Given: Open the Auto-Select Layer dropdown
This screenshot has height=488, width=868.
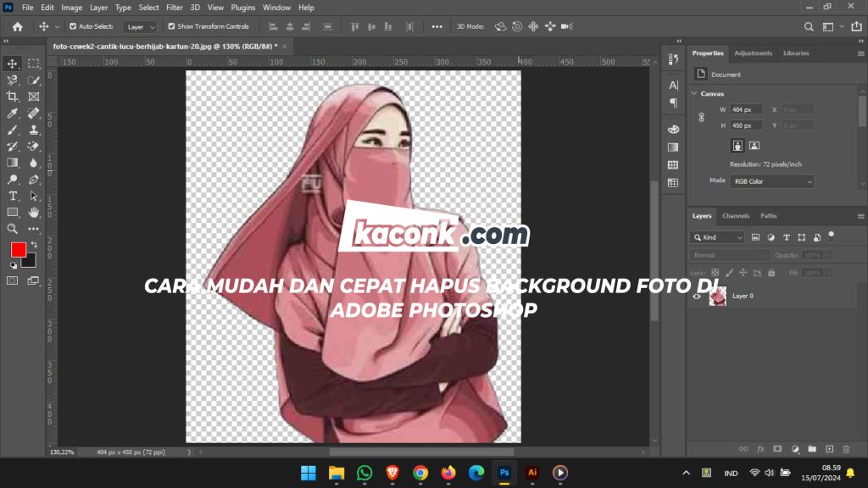Looking at the screenshot, I should point(140,26).
